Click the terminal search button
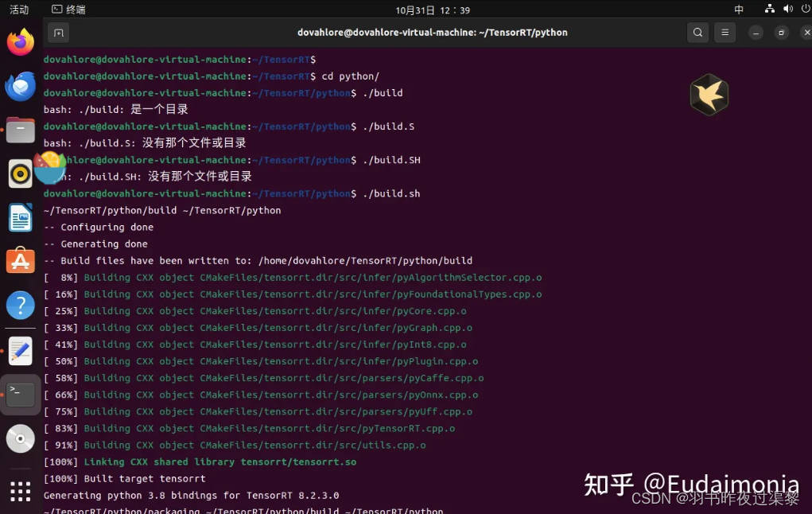 click(697, 33)
